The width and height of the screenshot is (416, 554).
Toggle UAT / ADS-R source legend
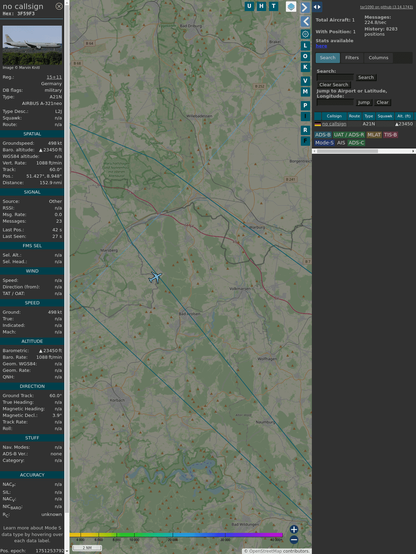click(349, 135)
